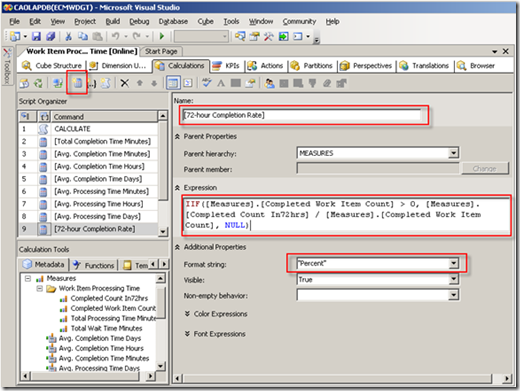The height and width of the screenshot is (391, 520).
Task: Click the Move Up arrow icon
Action: pos(140,83)
